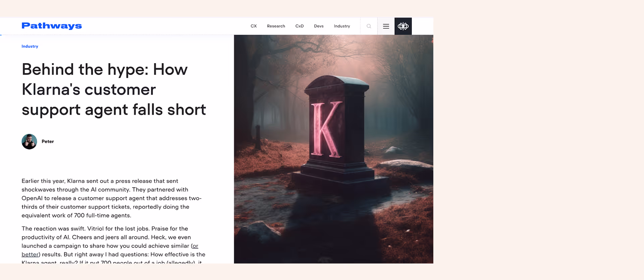Screen dimensions: 644x280
Task: Click the glowing pink K on the tombstone
Action: pos(326,129)
